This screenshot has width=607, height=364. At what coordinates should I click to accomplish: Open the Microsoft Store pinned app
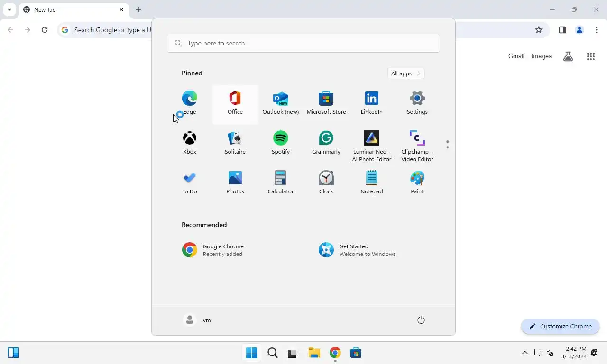[x=326, y=103]
